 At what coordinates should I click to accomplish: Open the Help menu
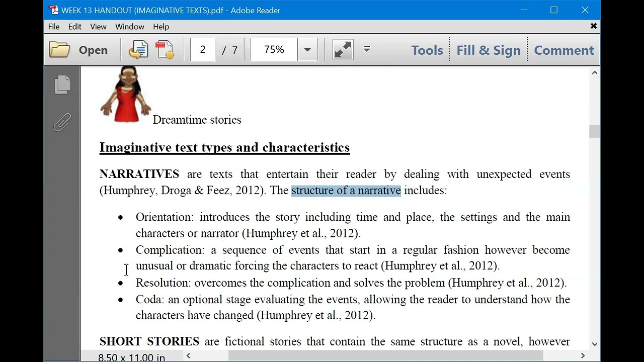pyautogui.click(x=161, y=27)
